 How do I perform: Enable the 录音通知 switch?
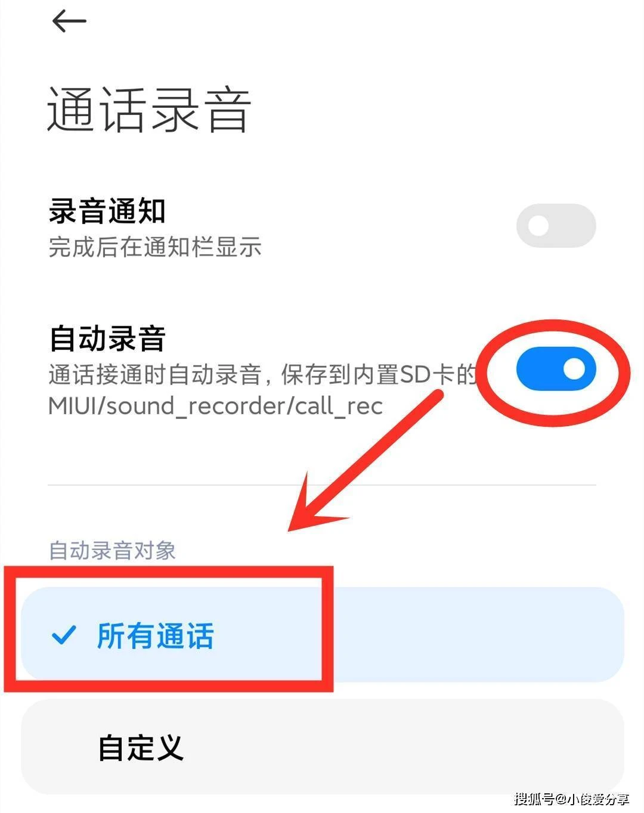(x=556, y=225)
